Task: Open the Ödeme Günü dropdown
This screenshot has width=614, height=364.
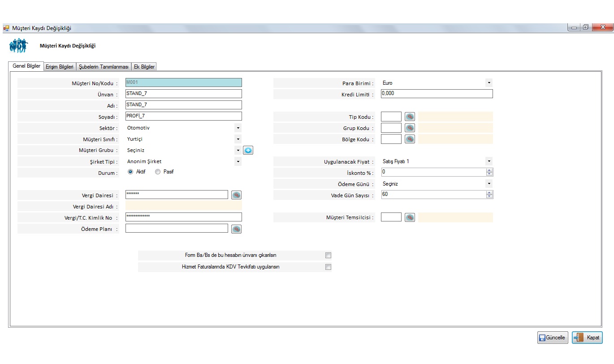Action: point(489,184)
